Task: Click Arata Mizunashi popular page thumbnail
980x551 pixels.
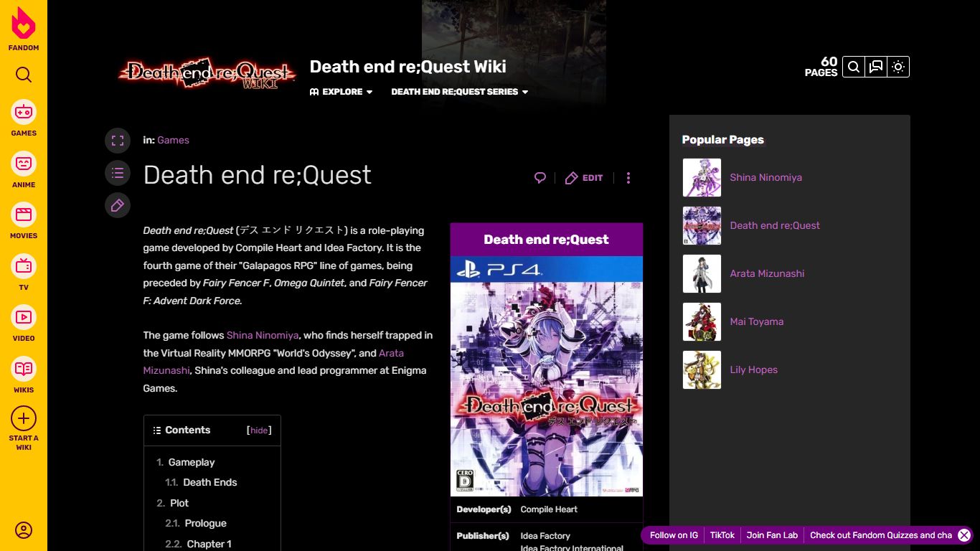Action: point(702,273)
